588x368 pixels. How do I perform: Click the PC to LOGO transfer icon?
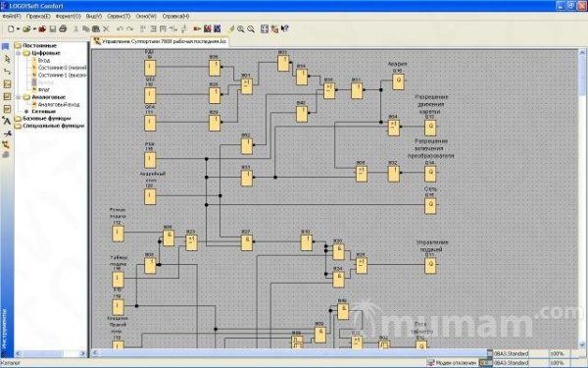(208, 28)
